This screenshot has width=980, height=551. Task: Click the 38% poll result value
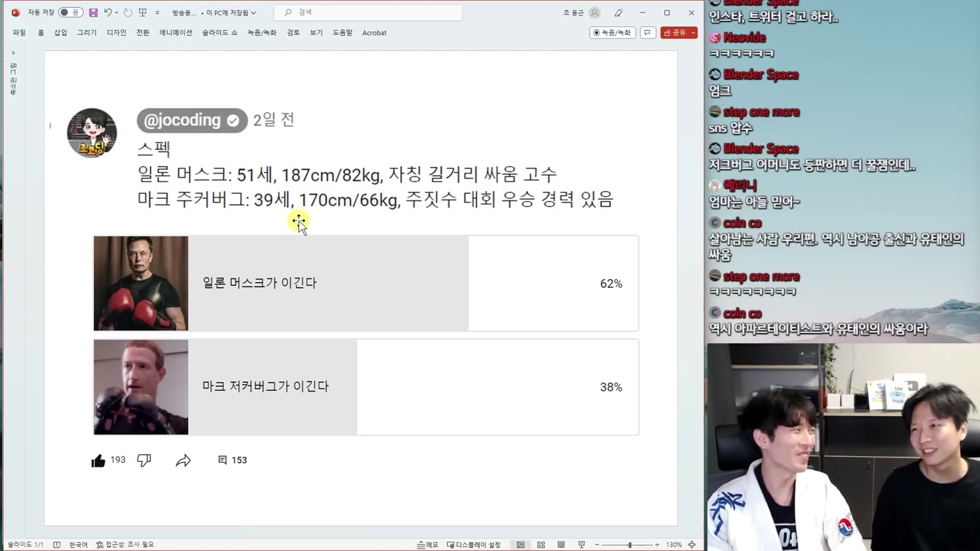(611, 387)
